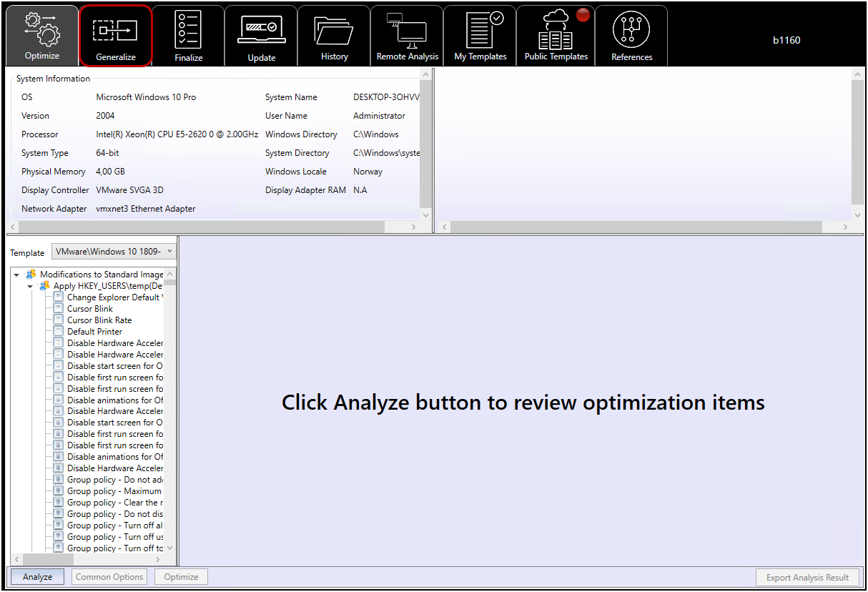Collapse the Modifications to Standard Image node
The height and width of the screenshot is (592, 868).
(16, 275)
